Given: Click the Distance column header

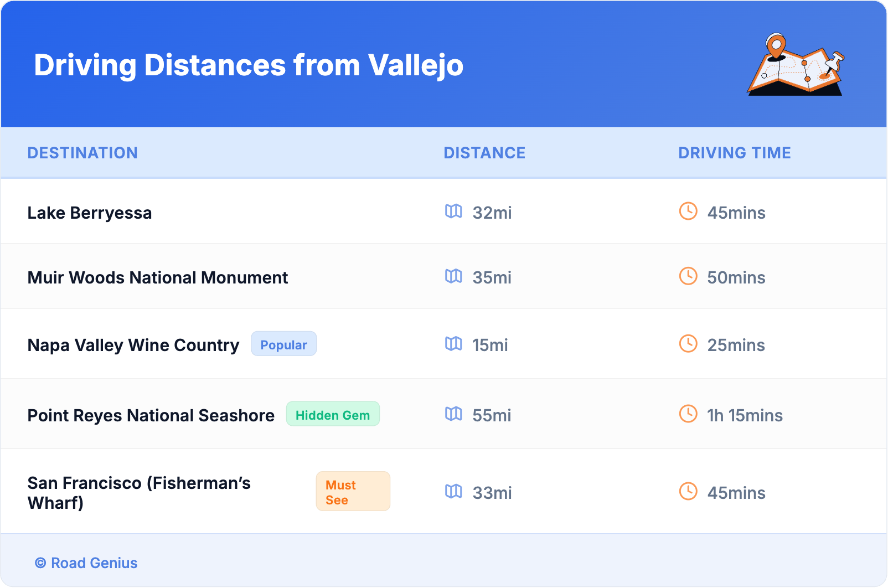Looking at the screenshot, I should click(x=484, y=153).
